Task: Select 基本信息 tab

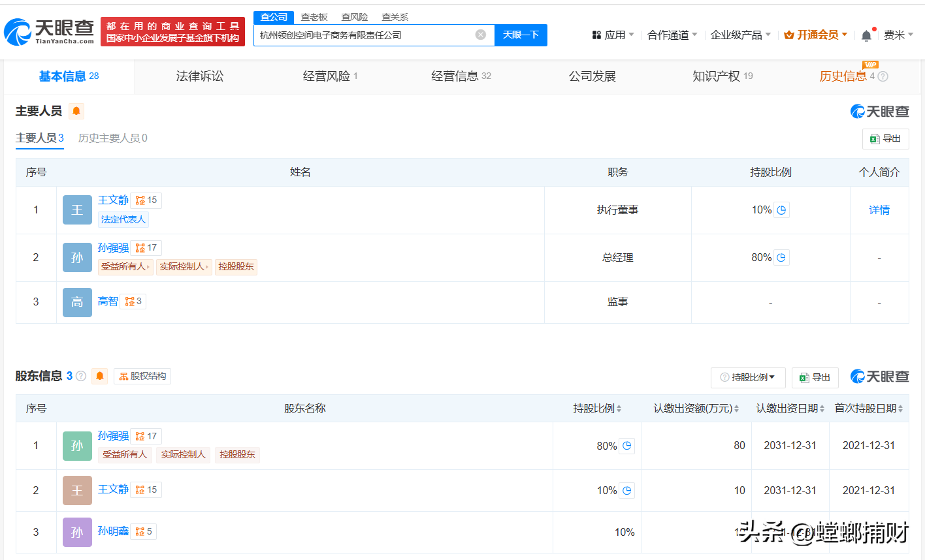Action: 69,76
